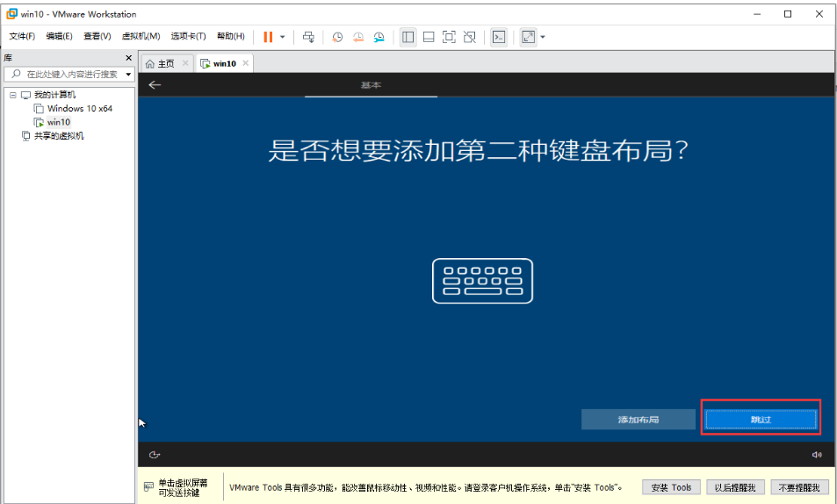The image size is (837, 504).
Task: Close the win10 tab
Action: [246, 63]
